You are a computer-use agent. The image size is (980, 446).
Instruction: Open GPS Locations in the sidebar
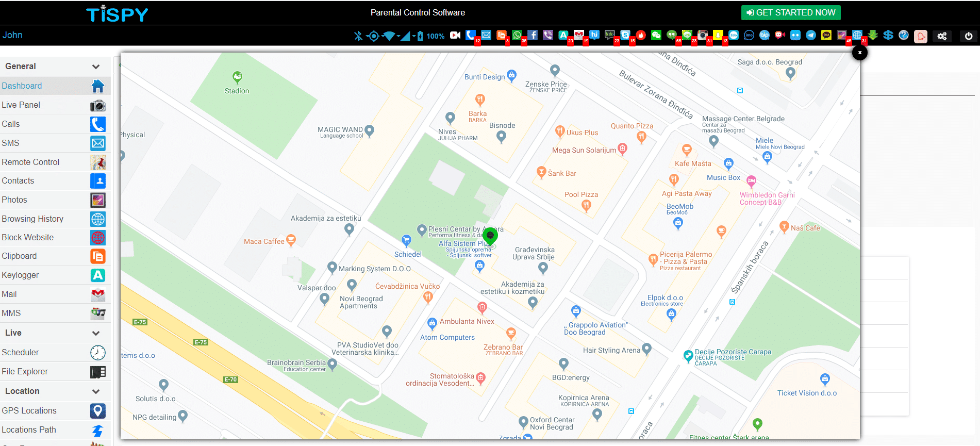tap(55, 411)
